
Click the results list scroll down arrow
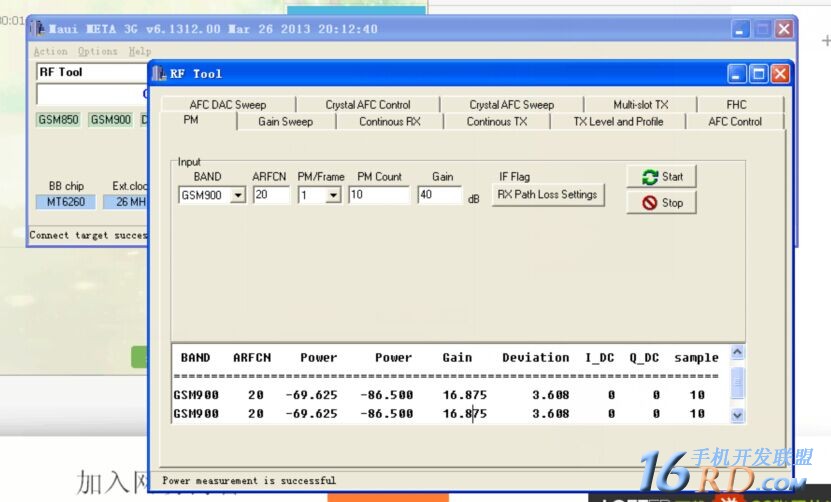coord(737,415)
